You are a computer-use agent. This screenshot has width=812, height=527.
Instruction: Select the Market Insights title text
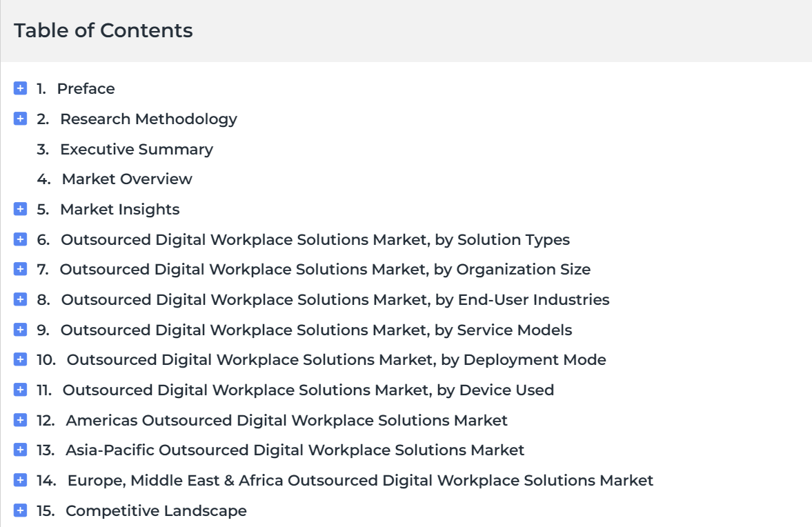[x=119, y=210]
